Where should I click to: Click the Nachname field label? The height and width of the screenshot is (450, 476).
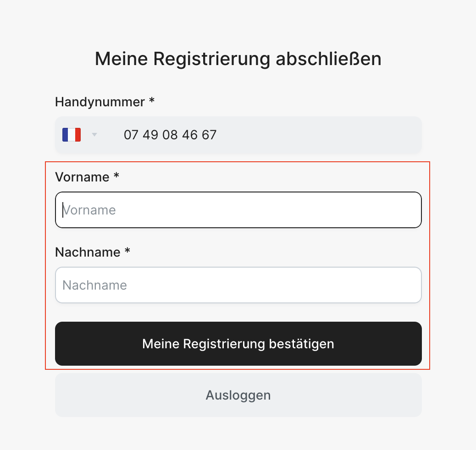click(x=88, y=252)
